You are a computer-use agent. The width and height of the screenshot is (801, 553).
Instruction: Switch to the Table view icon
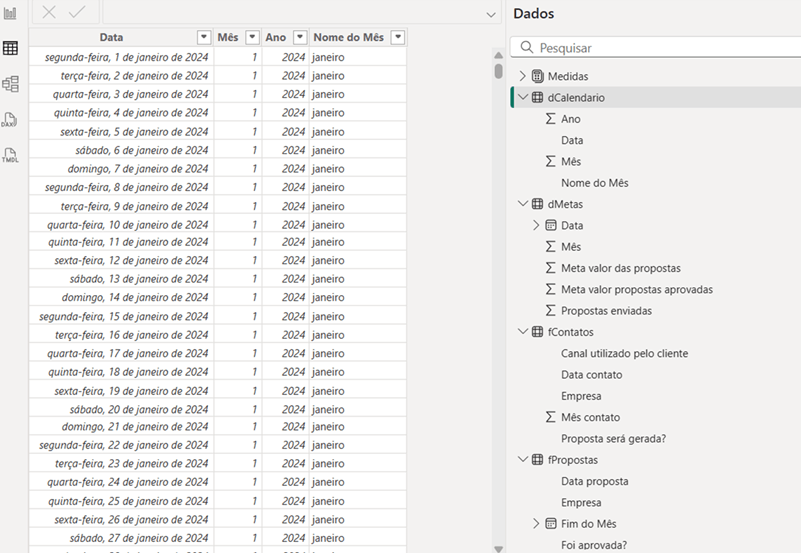pos(11,48)
